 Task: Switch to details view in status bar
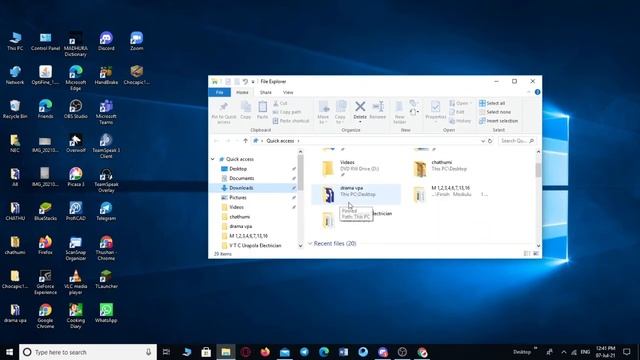tap(527, 254)
